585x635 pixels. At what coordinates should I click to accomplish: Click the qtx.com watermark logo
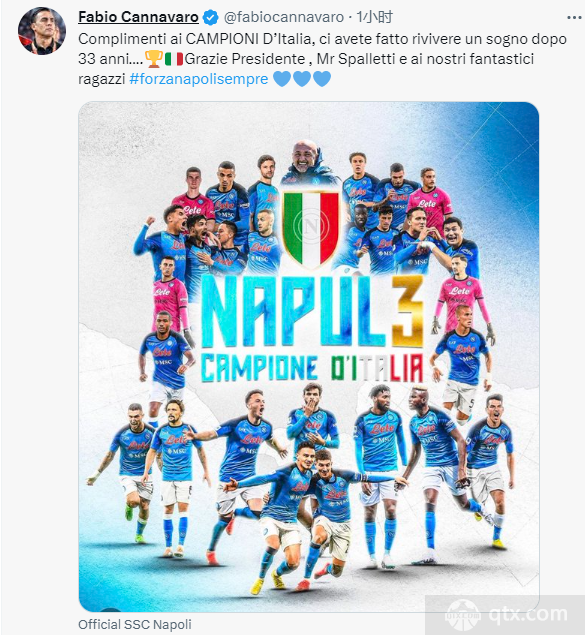463,615
